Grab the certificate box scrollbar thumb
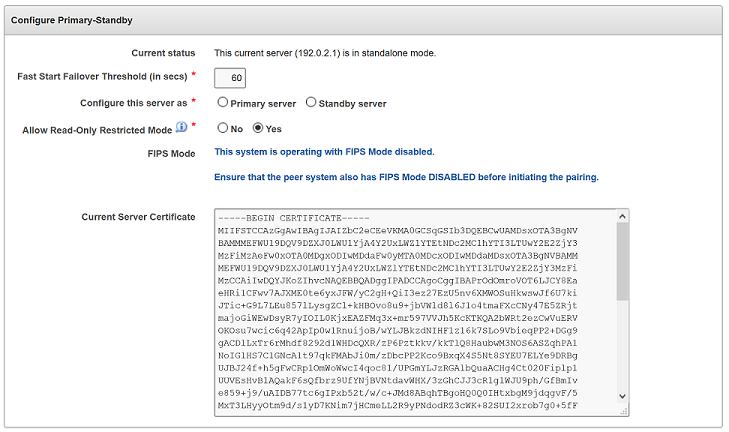 [x=622, y=260]
